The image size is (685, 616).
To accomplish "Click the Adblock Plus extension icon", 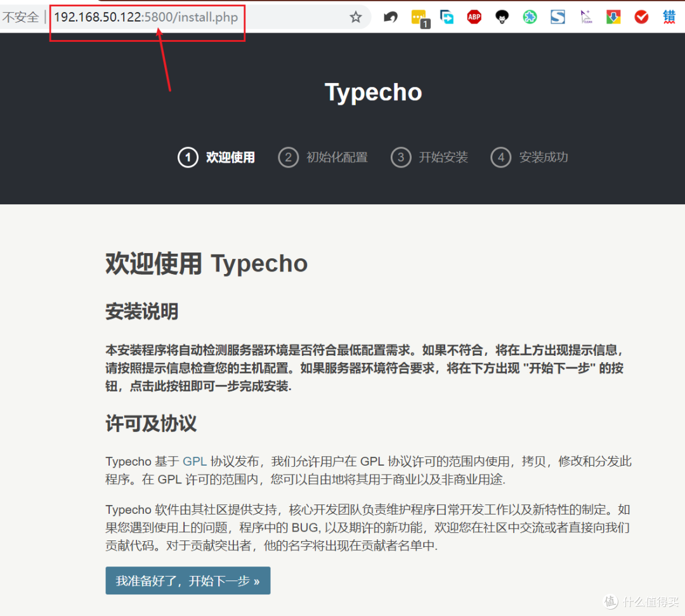I will point(474,17).
